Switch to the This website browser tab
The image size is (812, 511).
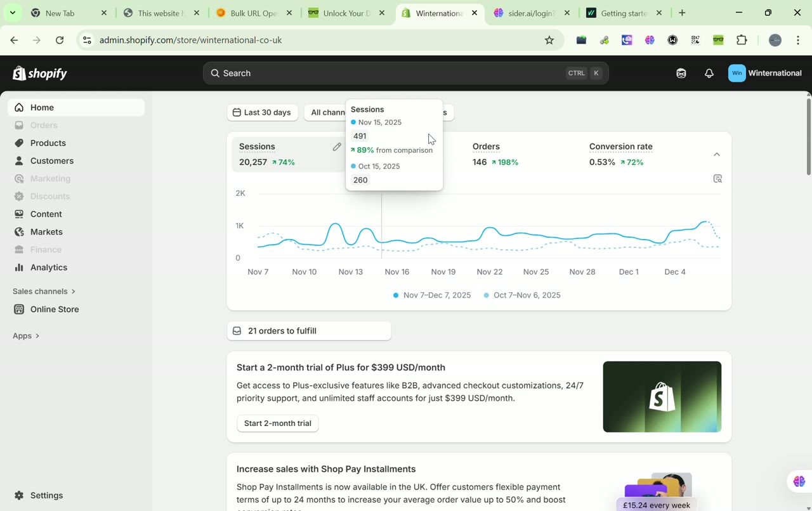point(160,13)
